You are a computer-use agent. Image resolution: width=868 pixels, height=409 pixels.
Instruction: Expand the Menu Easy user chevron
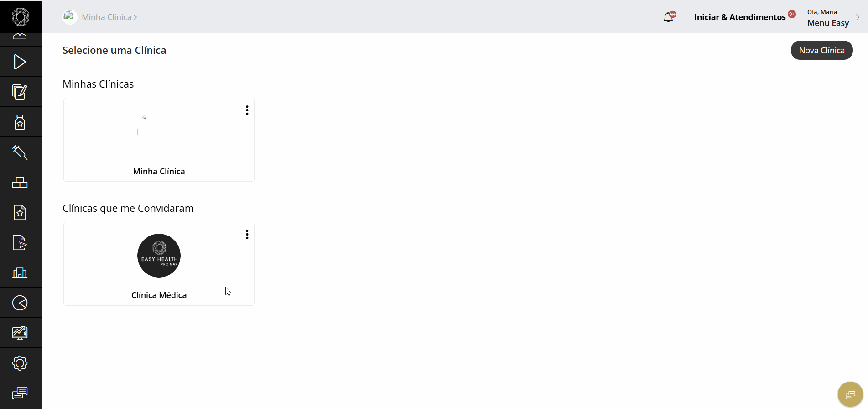tap(858, 17)
